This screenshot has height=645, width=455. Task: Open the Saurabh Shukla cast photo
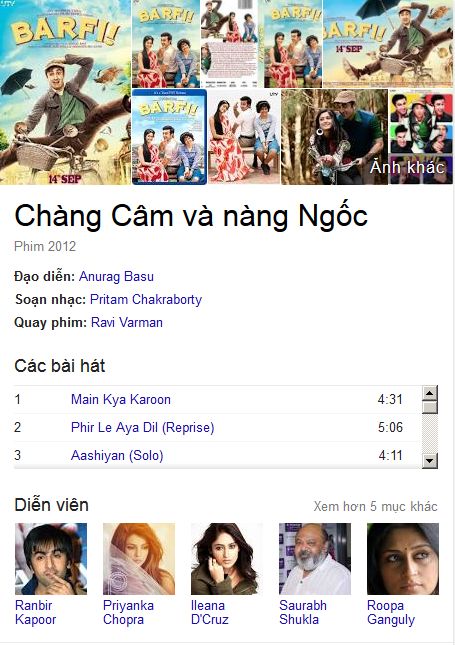pos(315,559)
